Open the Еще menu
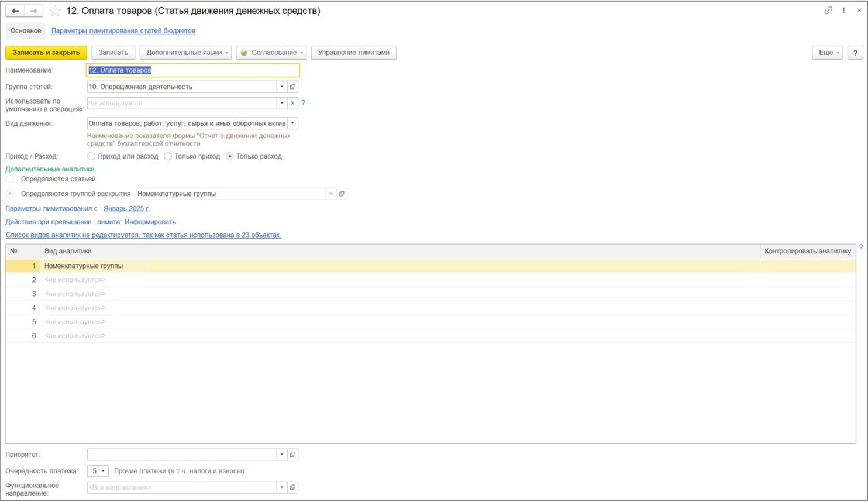Screen dimensions: 868x502 827,53
